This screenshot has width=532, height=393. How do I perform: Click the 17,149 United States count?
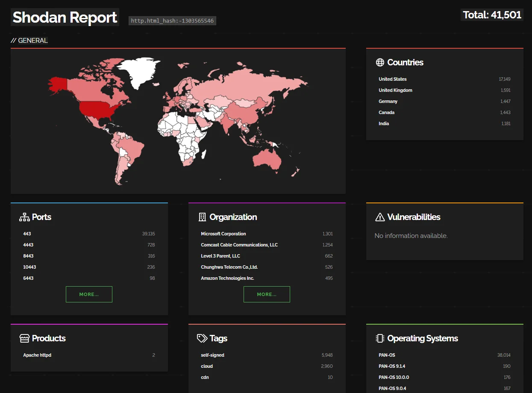coord(505,79)
